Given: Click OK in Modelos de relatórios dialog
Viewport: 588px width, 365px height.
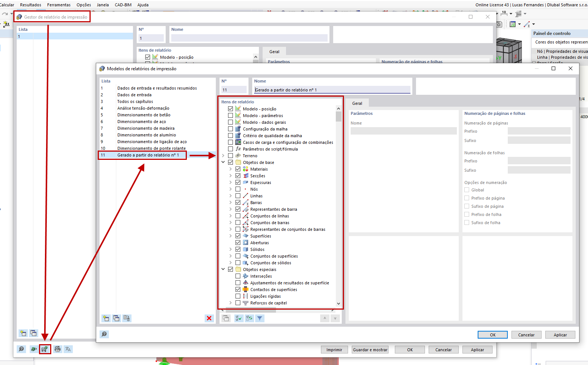Looking at the screenshot, I should pos(493,335).
